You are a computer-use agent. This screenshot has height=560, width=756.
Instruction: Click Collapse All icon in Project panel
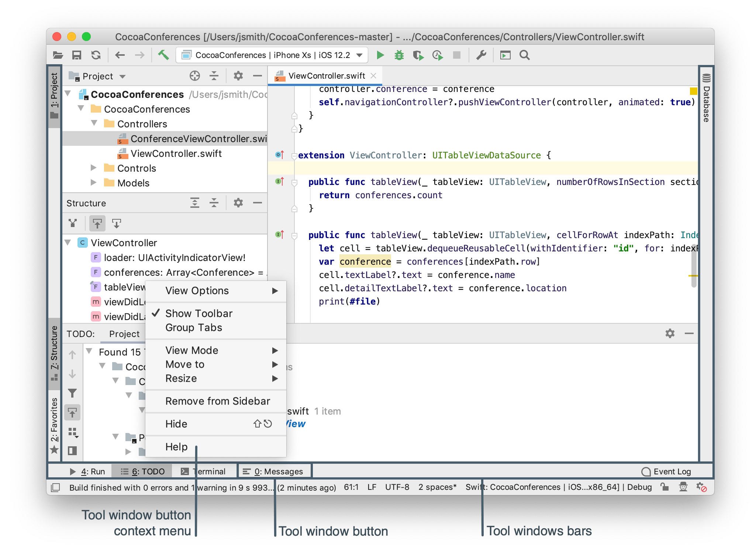214,76
